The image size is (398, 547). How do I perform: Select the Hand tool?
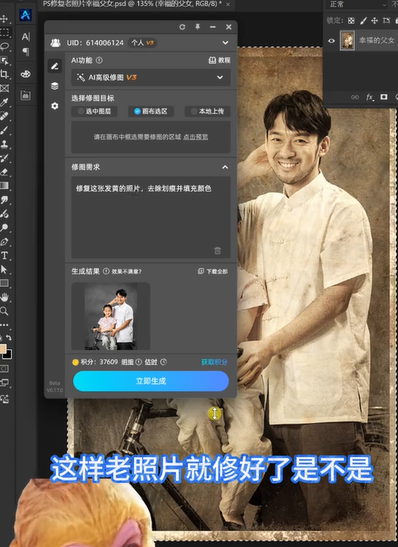point(4,297)
